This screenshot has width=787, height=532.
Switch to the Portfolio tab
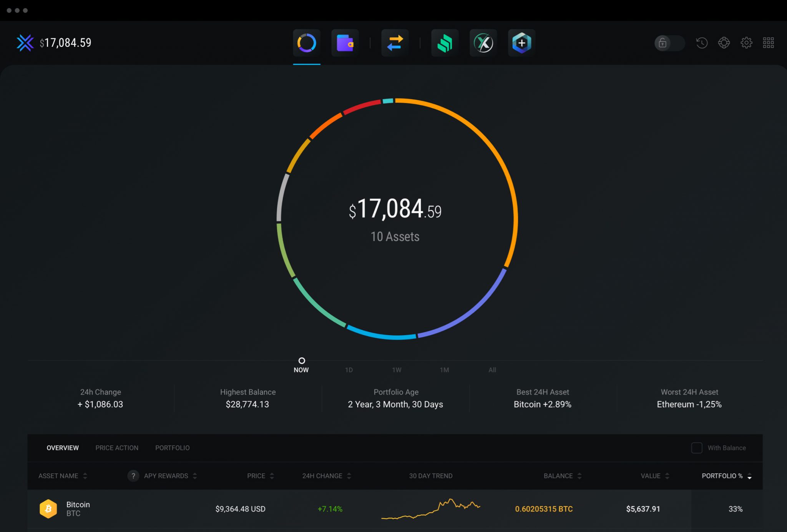tap(172, 448)
